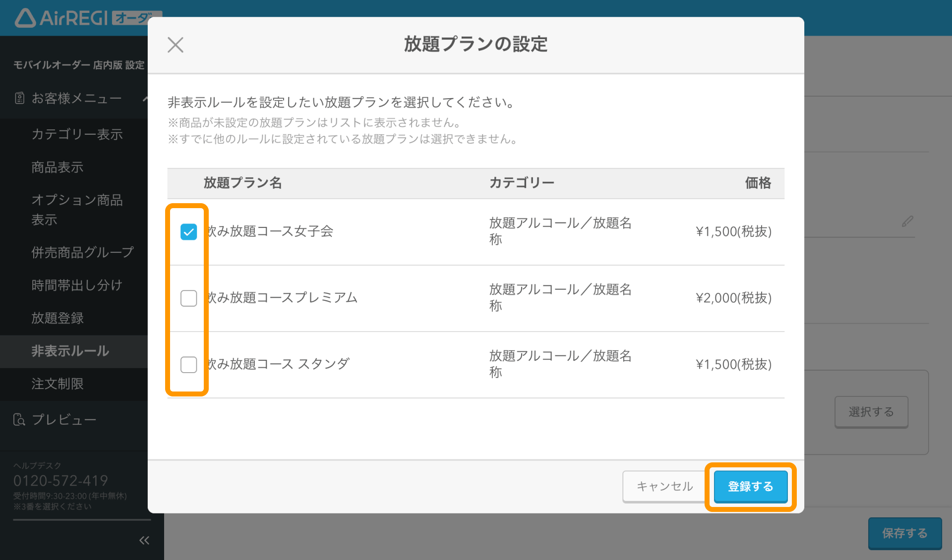Check 飲み放題コース スタンダ checkbox
The height and width of the screenshot is (560, 952).
tap(188, 364)
